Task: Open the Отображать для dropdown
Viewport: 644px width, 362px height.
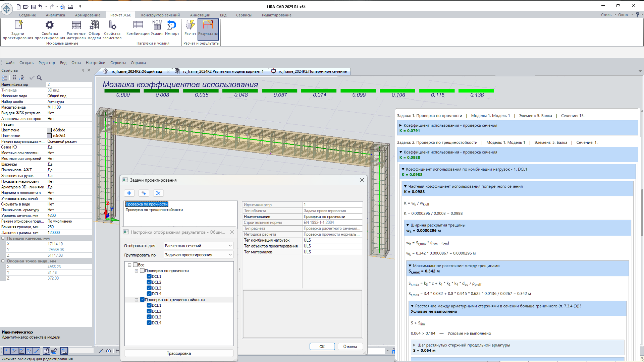Action: coord(199,246)
